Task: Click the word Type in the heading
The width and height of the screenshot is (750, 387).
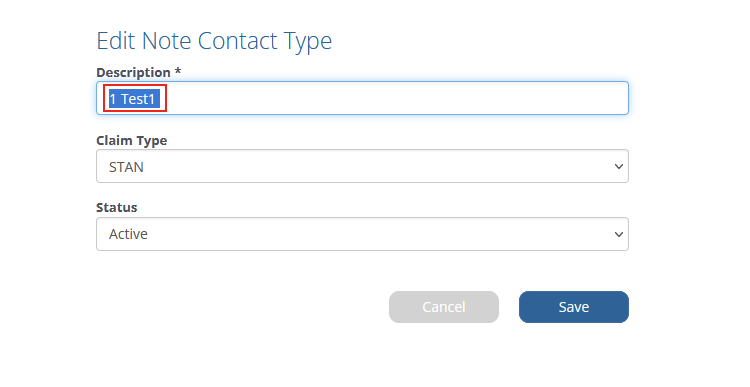Action: coord(308,42)
